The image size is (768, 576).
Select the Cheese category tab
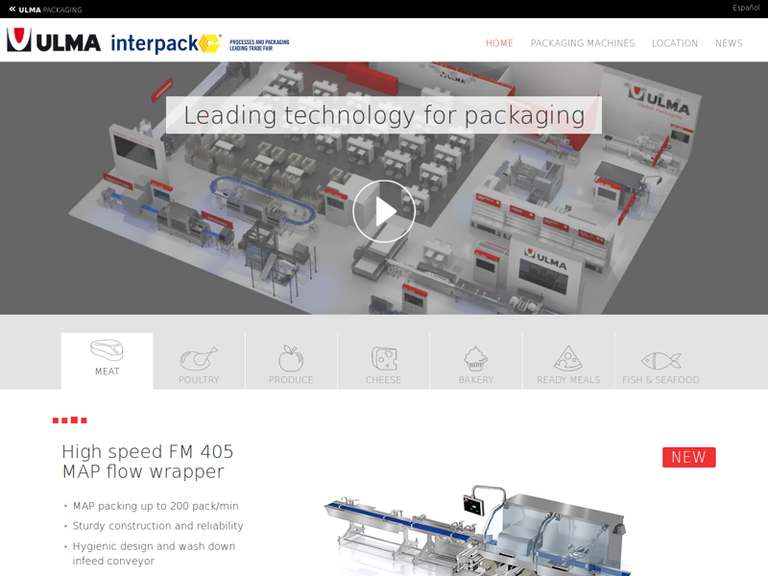(383, 361)
